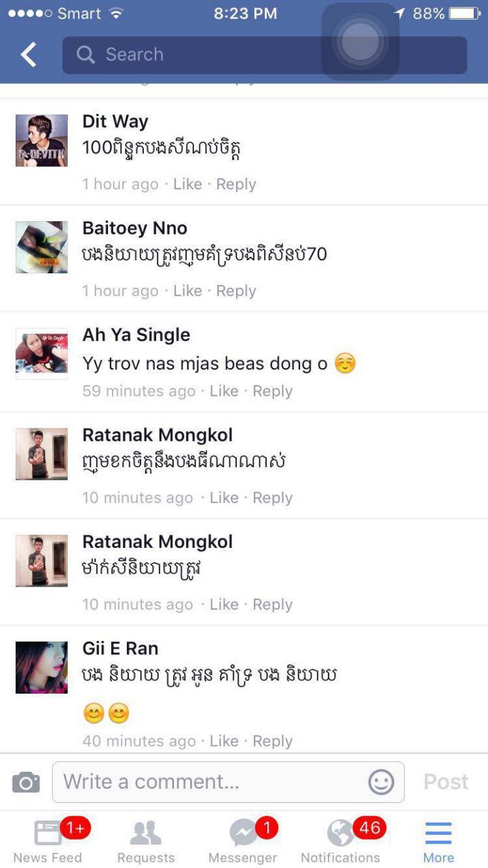The image size is (488, 868).
Task: Focus the Write a comment field
Action: point(228,782)
